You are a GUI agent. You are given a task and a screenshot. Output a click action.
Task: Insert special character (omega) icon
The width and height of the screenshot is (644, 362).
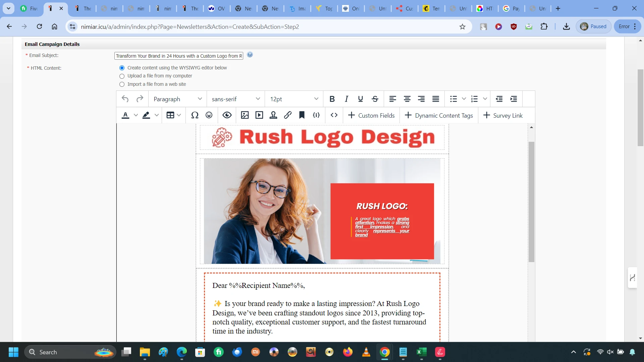[195, 115]
